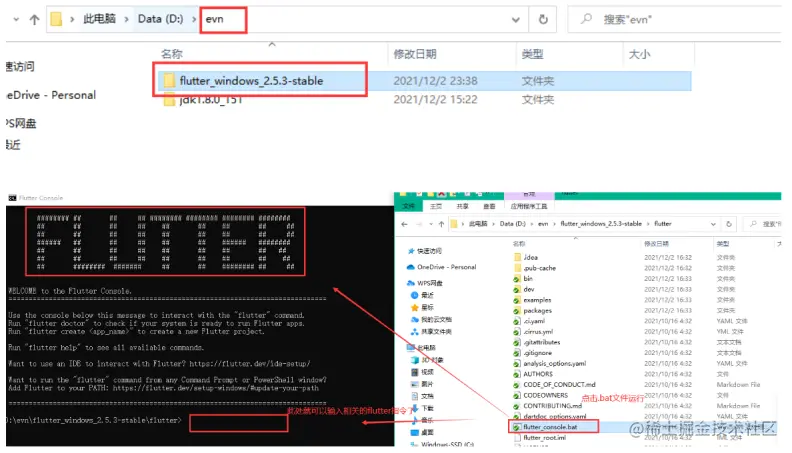Click the examples folder icon
792x453 pixels.
pos(517,300)
